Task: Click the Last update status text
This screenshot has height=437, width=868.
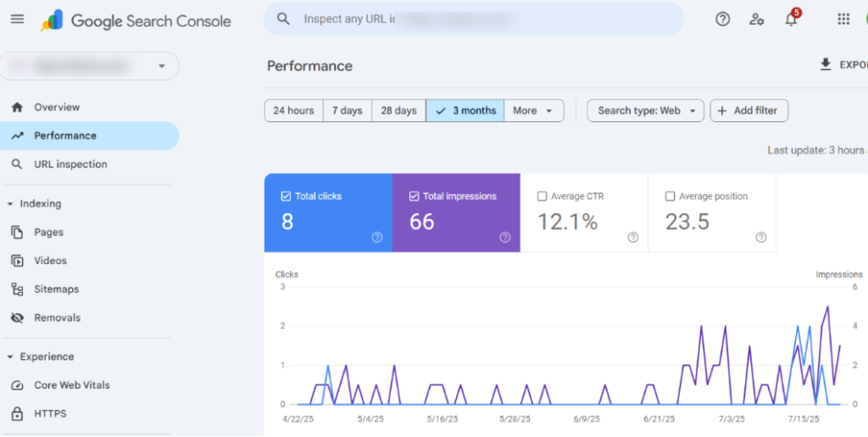Action: point(818,150)
